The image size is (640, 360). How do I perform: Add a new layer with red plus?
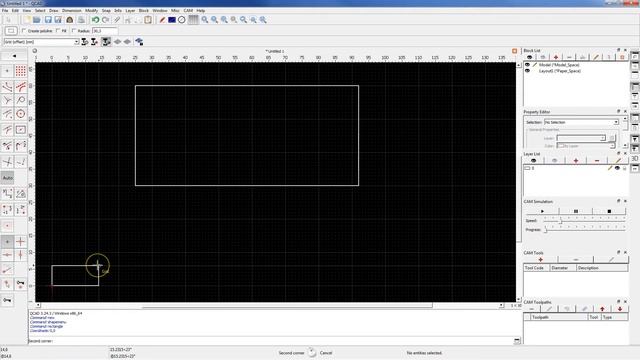click(576, 161)
